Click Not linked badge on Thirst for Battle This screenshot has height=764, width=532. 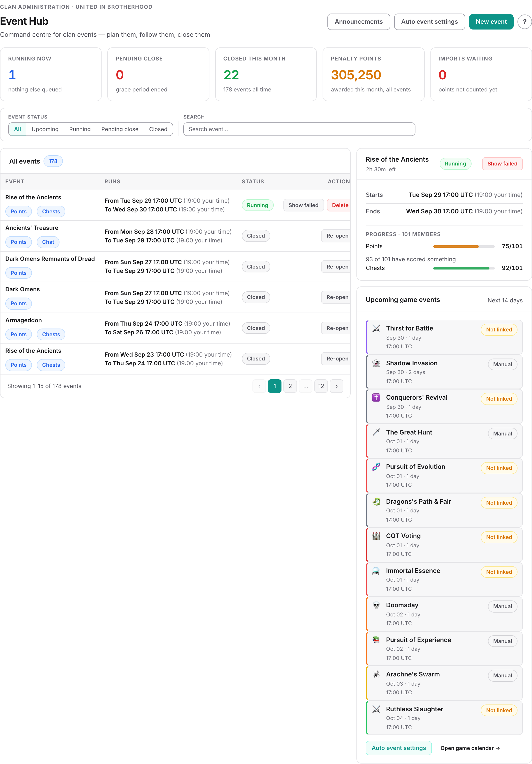point(499,330)
